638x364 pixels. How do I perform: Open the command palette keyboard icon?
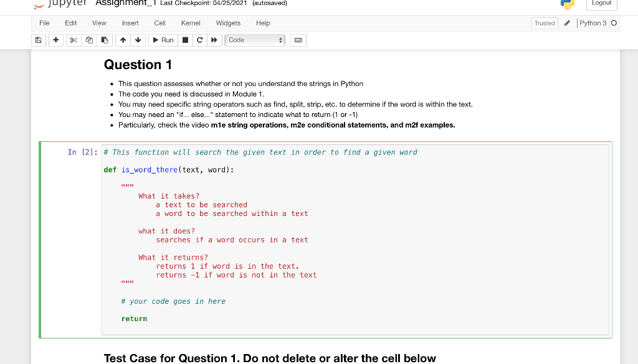(x=297, y=40)
